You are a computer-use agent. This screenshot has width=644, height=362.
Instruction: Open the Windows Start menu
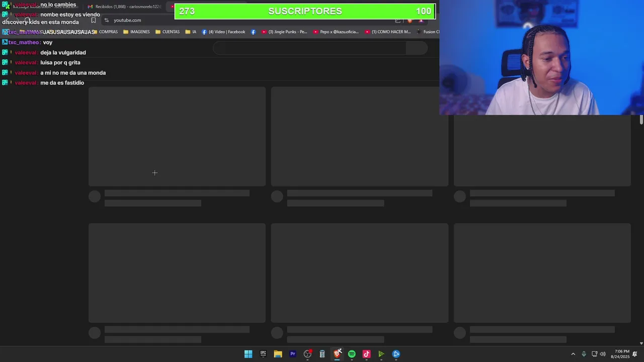(248, 354)
